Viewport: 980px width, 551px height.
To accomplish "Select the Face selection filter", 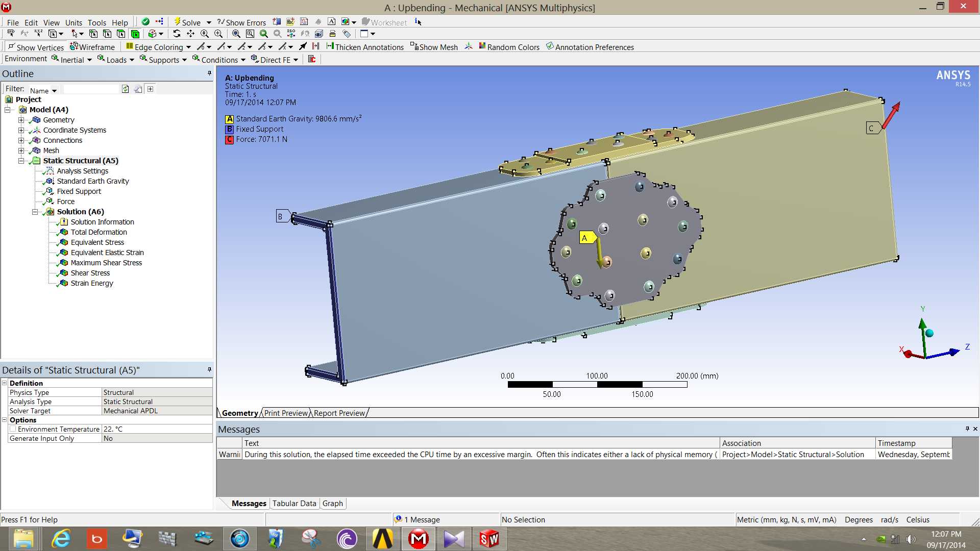I will [121, 34].
